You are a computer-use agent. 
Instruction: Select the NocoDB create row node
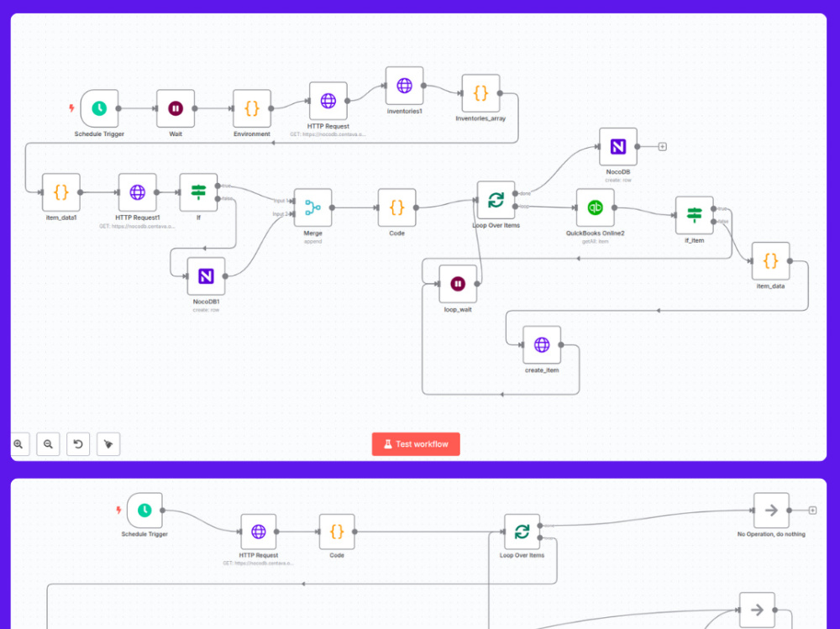pos(618,147)
